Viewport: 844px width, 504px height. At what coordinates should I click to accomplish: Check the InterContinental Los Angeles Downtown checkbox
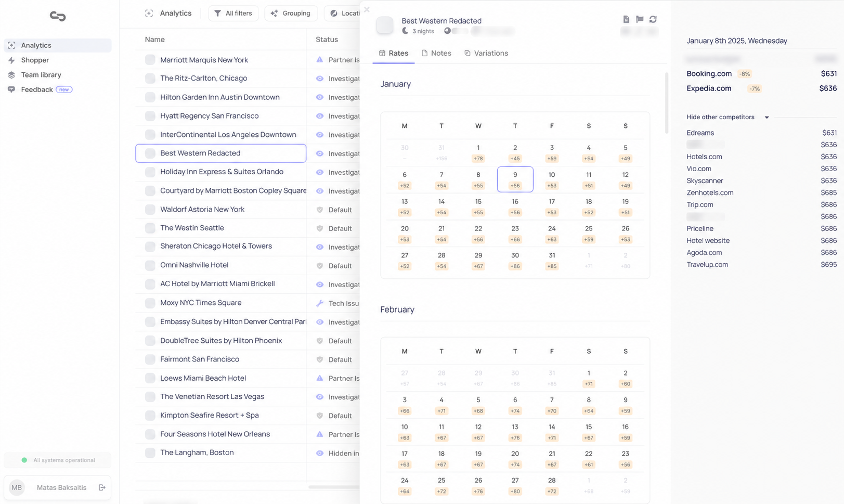point(150,135)
